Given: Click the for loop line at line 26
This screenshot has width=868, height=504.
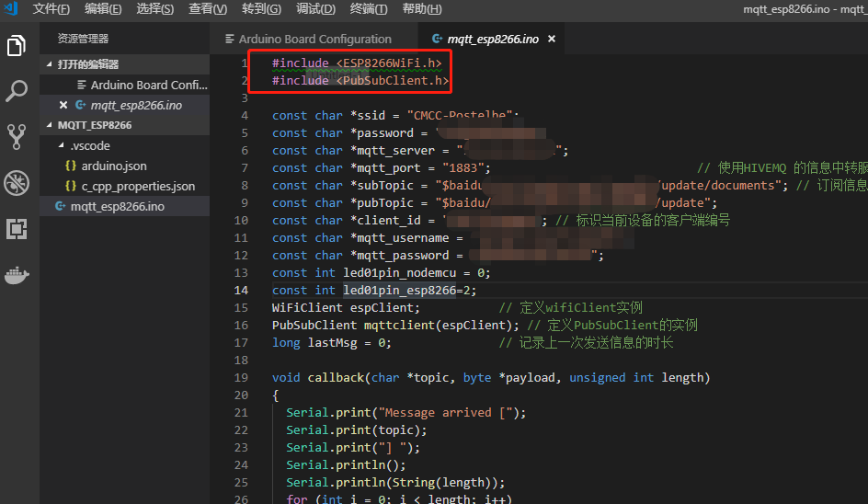Looking at the screenshot, I should (x=399, y=498).
